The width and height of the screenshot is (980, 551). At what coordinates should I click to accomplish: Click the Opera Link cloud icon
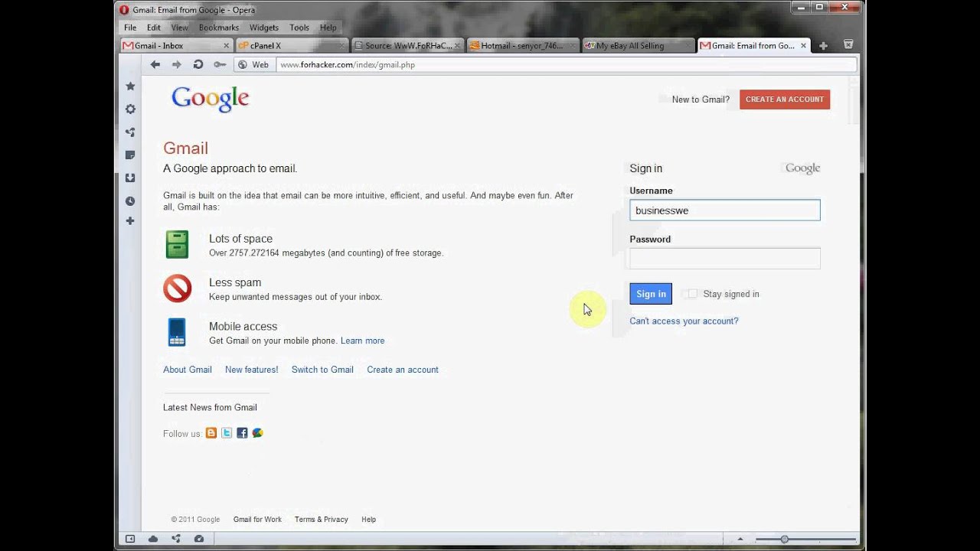(x=153, y=539)
